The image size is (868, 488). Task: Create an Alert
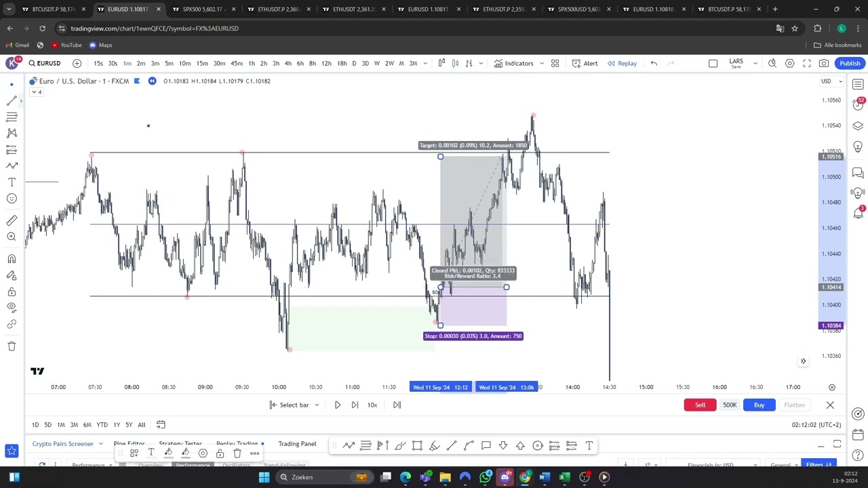coord(585,63)
